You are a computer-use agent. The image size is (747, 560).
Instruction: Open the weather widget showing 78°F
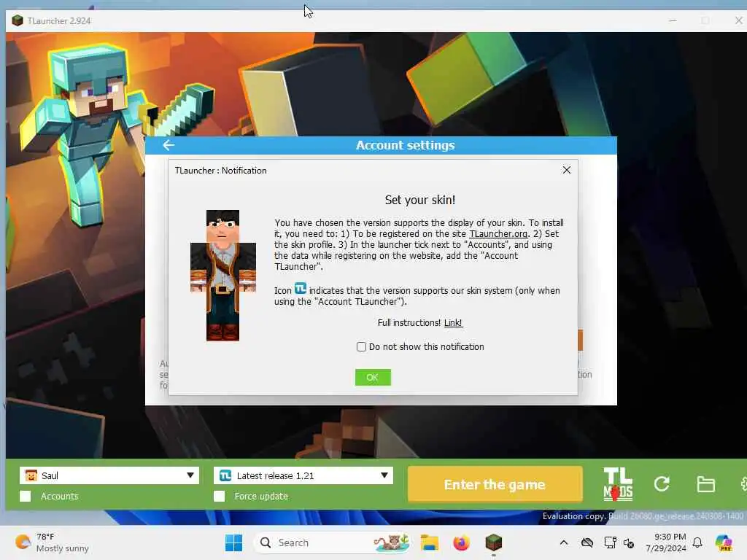coord(52,542)
